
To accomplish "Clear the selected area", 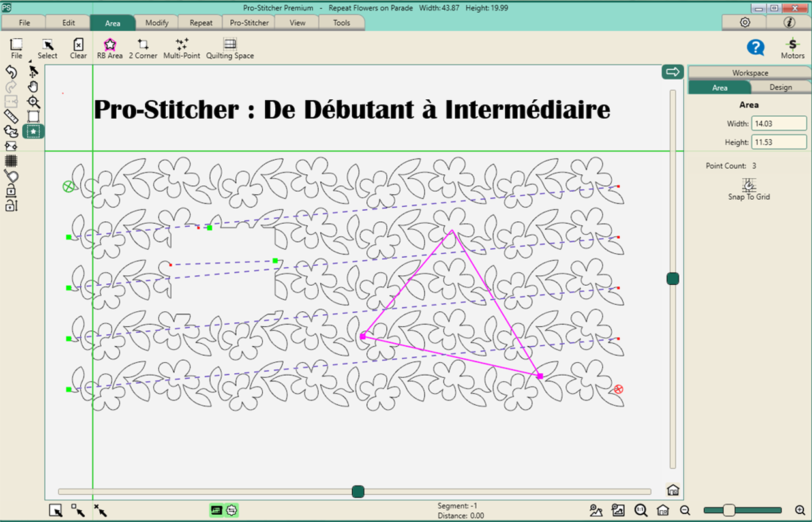I will coord(78,48).
